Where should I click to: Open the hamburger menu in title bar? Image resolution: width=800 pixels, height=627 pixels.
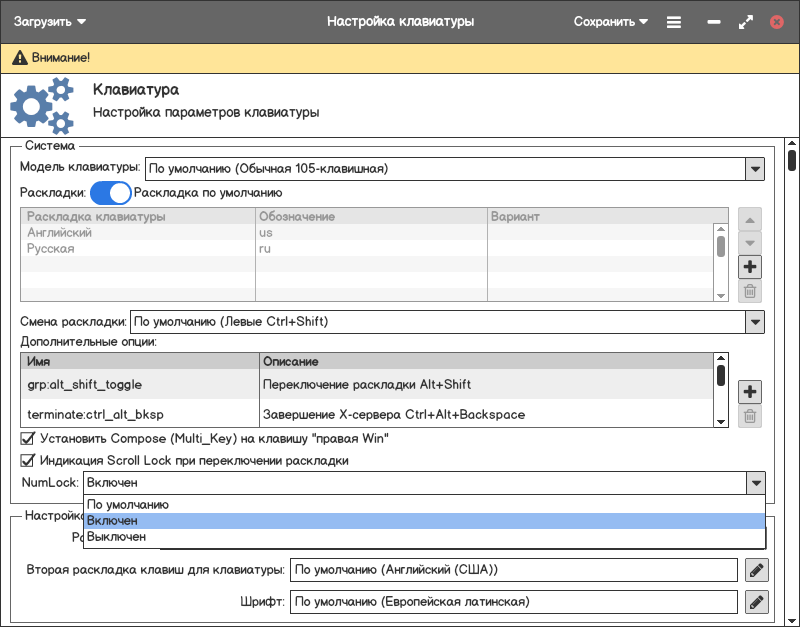[x=674, y=22]
